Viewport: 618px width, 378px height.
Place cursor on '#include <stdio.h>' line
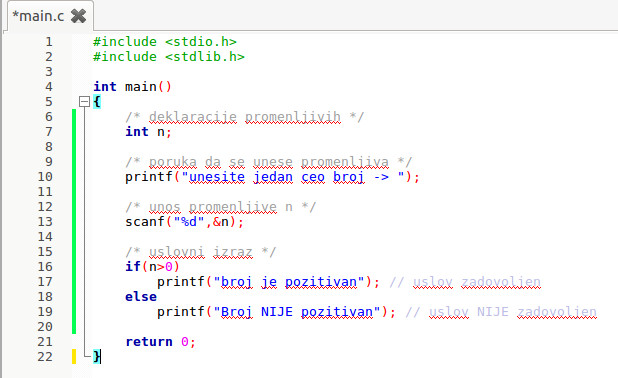click(x=165, y=41)
